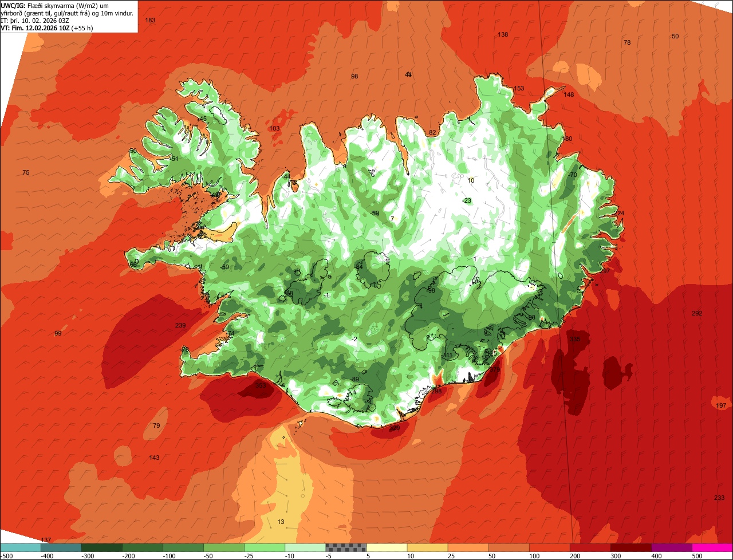Screen dimensions: 733x560
Task: Click magenta swatch right of 500
Action: point(712,547)
